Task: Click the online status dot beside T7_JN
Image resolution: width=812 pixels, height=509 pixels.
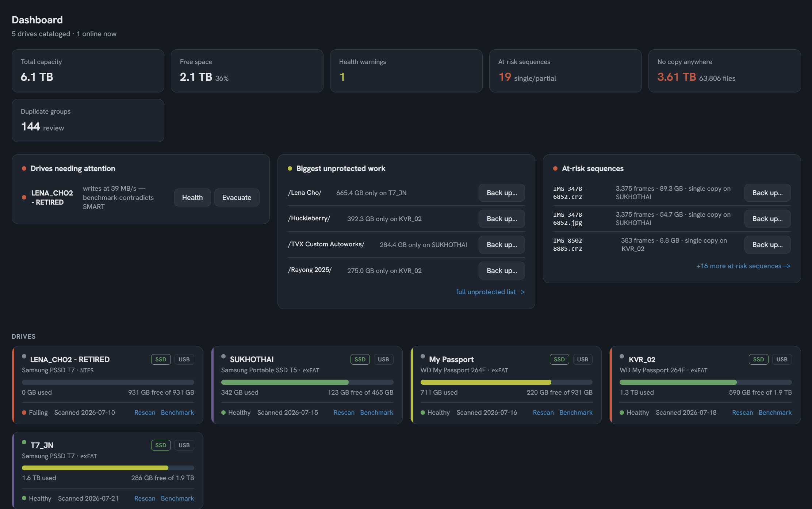Action: [24, 442]
